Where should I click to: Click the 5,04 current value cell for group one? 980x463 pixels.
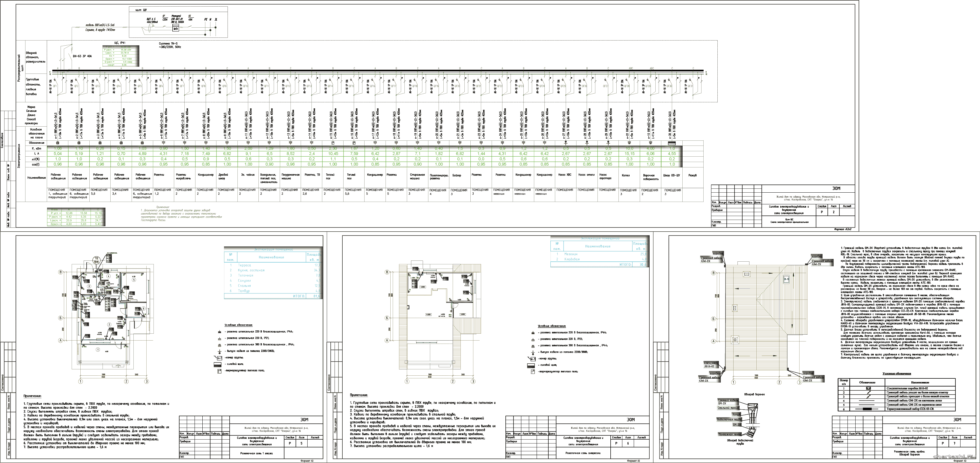[x=58, y=153]
